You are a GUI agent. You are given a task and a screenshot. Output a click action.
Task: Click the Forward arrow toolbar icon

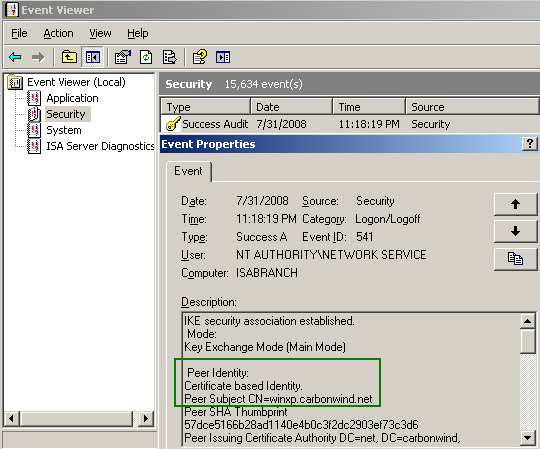point(38,57)
